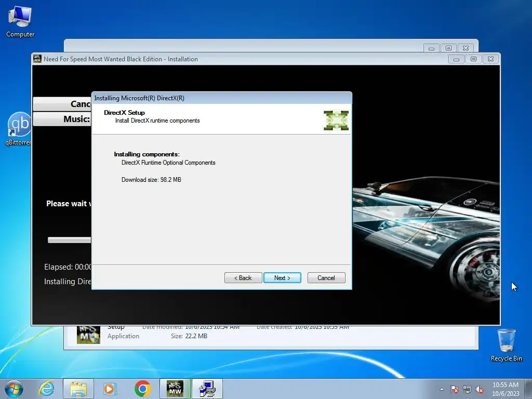Open Windows Media Player from the taskbar
Screen dimensions: 532x399
[x=110, y=389]
